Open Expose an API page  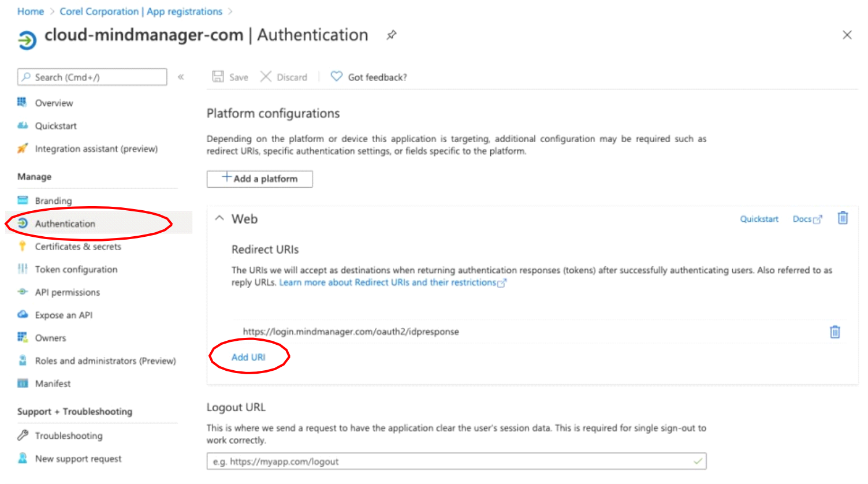[64, 315]
